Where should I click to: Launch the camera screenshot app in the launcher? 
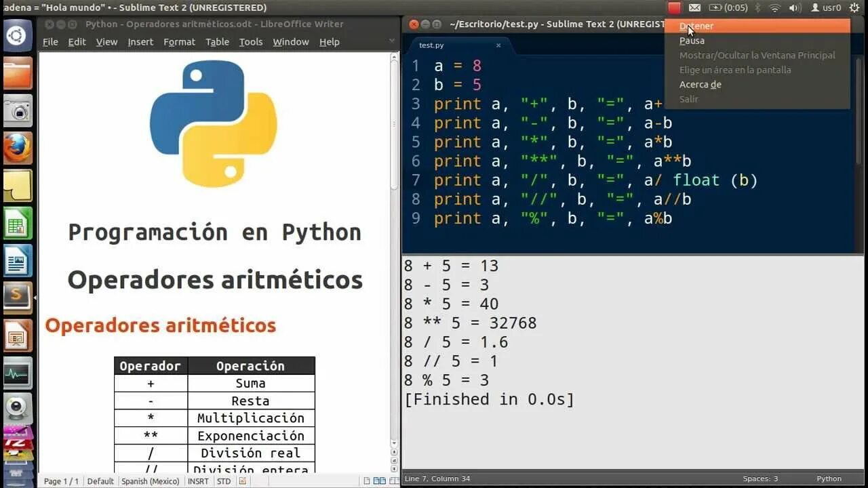point(18,110)
